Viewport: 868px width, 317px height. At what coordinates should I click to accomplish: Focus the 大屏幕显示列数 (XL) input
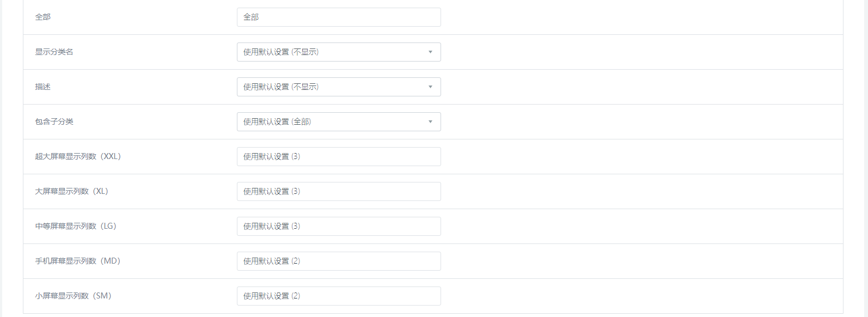point(338,192)
